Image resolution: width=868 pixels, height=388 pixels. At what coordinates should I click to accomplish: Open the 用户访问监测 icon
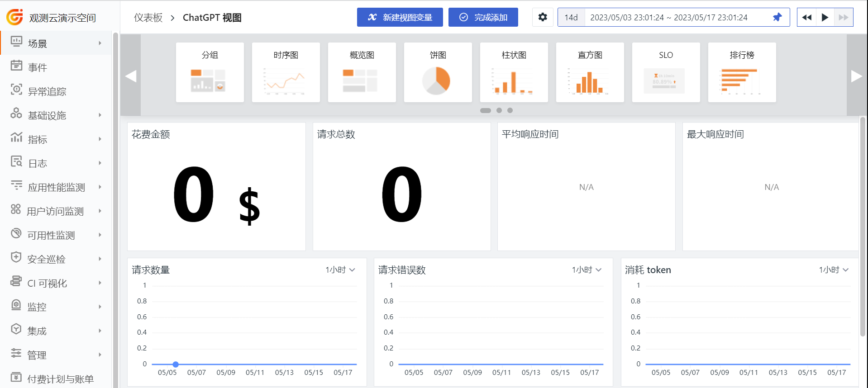16,210
